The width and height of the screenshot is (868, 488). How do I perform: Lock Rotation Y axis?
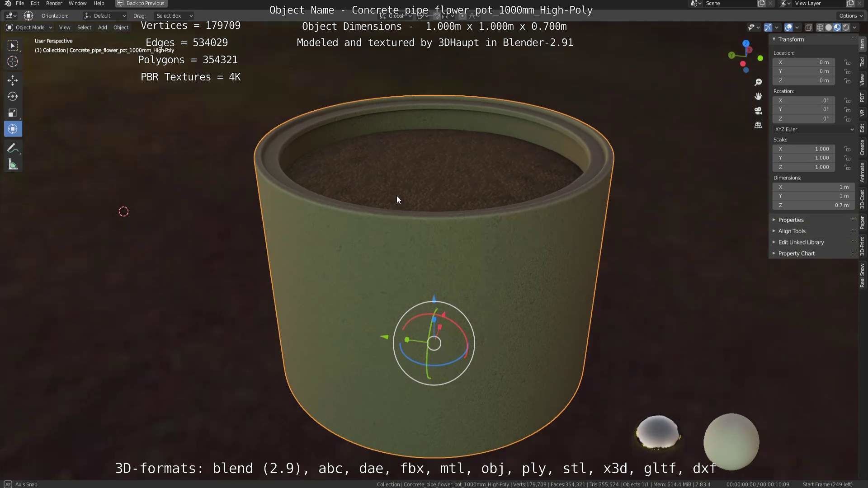click(847, 110)
